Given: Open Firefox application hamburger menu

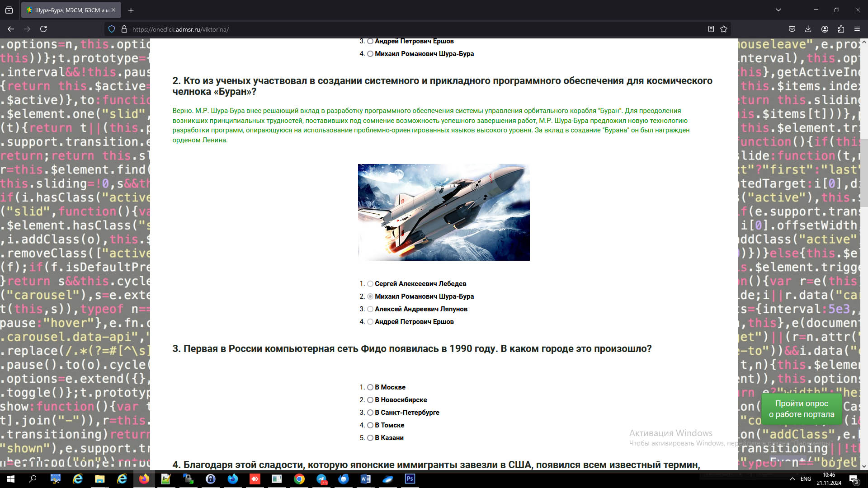Looking at the screenshot, I should pos(857,29).
